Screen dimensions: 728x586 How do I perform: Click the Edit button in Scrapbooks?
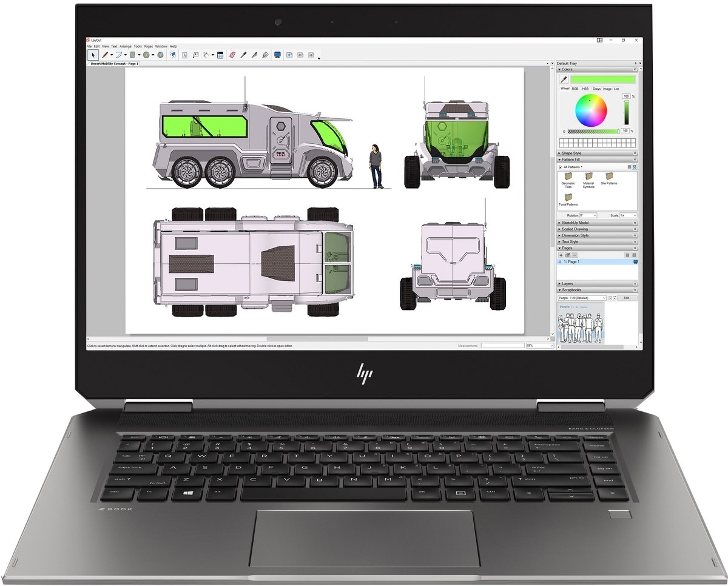627,298
